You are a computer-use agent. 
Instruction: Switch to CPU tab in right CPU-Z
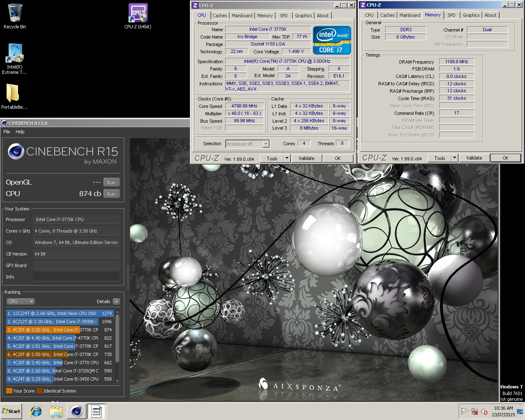370,15
